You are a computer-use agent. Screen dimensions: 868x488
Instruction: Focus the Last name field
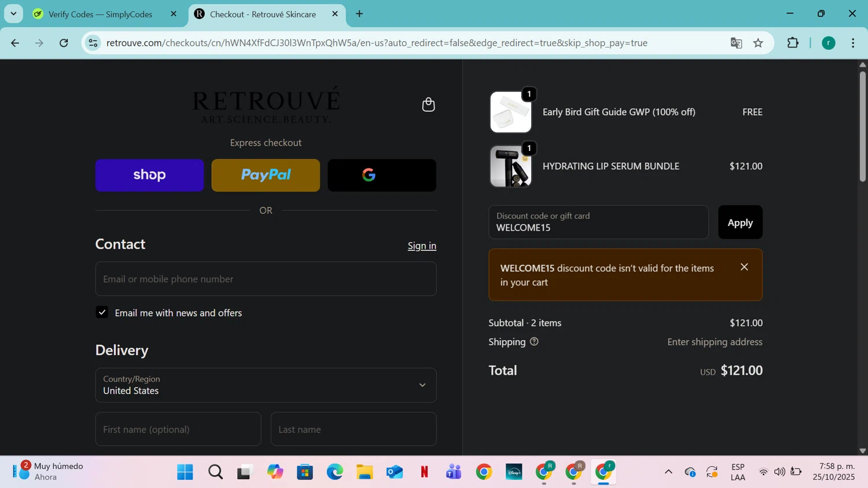tap(354, 429)
